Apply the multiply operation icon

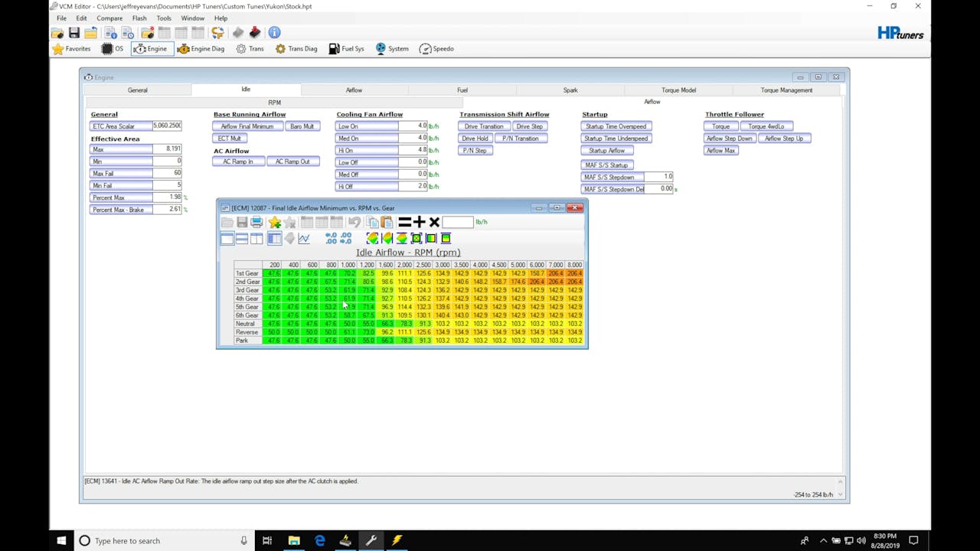(434, 222)
